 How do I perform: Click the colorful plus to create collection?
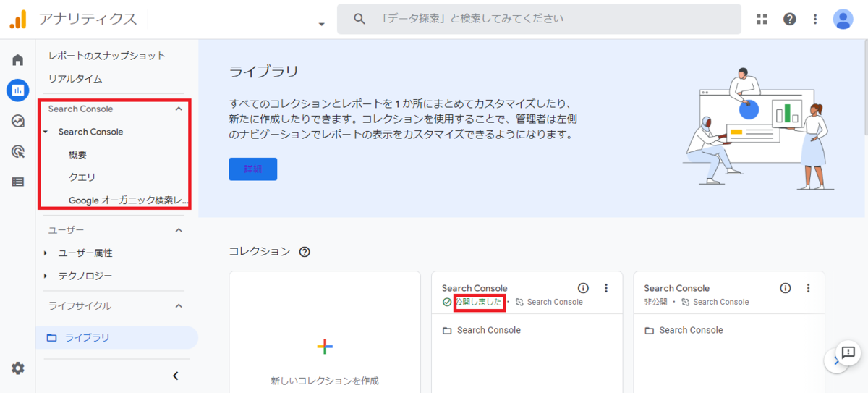[x=325, y=347]
